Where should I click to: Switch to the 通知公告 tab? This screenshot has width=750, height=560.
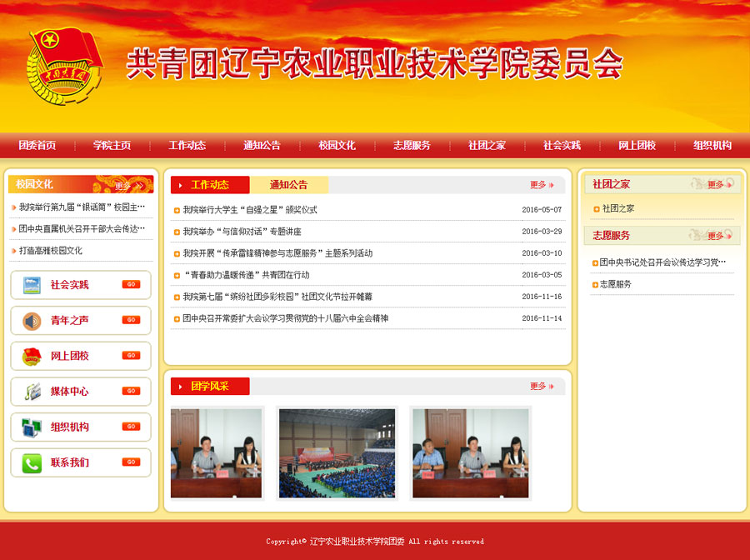(289, 185)
